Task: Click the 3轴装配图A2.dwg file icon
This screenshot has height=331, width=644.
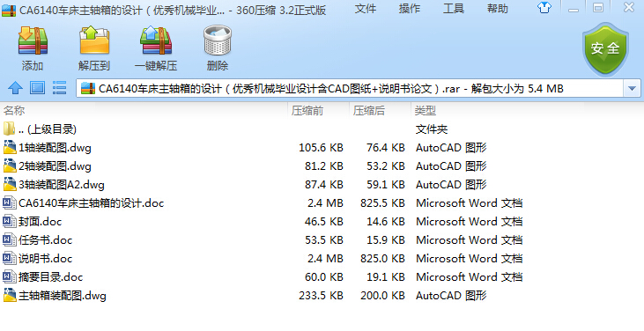Action: point(10,184)
